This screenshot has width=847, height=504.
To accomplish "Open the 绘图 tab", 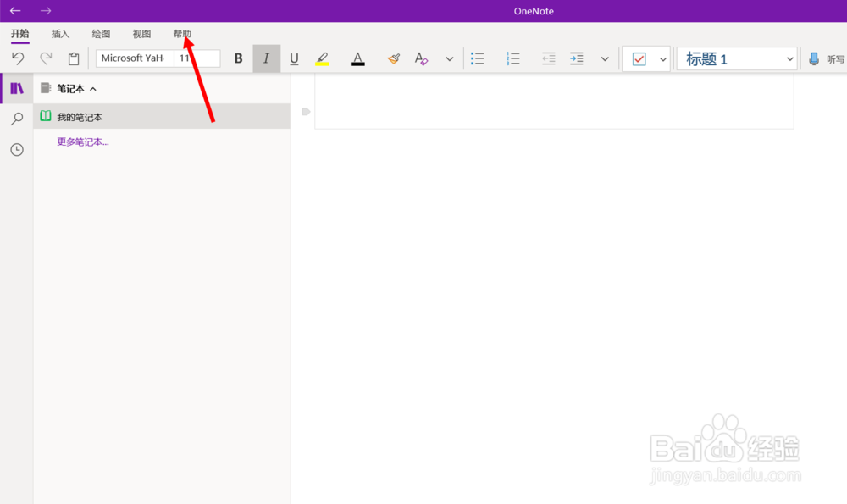I will 101,34.
